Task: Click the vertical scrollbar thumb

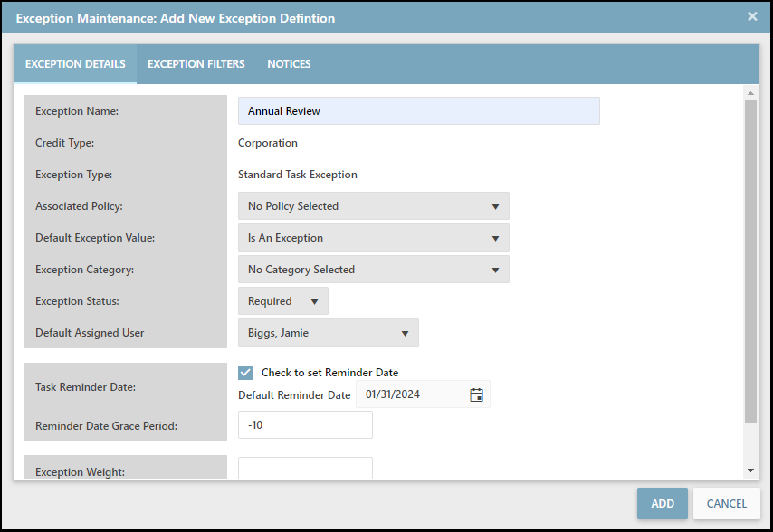Action: tap(749, 261)
